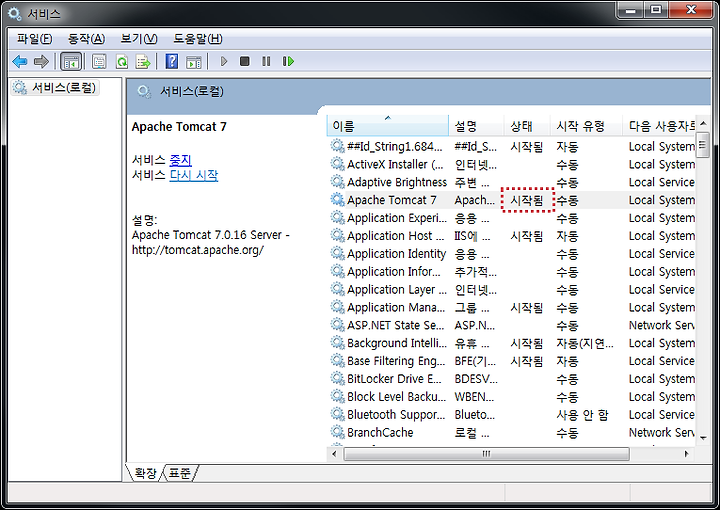Click the gear icon beside Adaptive Brightness
The width and height of the screenshot is (720, 510).
tap(338, 182)
